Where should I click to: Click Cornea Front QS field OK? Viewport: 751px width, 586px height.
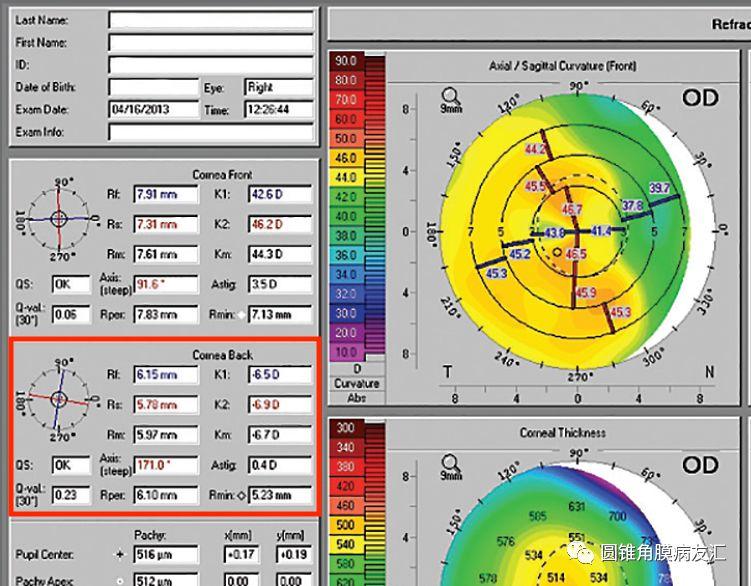(x=71, y=285)
